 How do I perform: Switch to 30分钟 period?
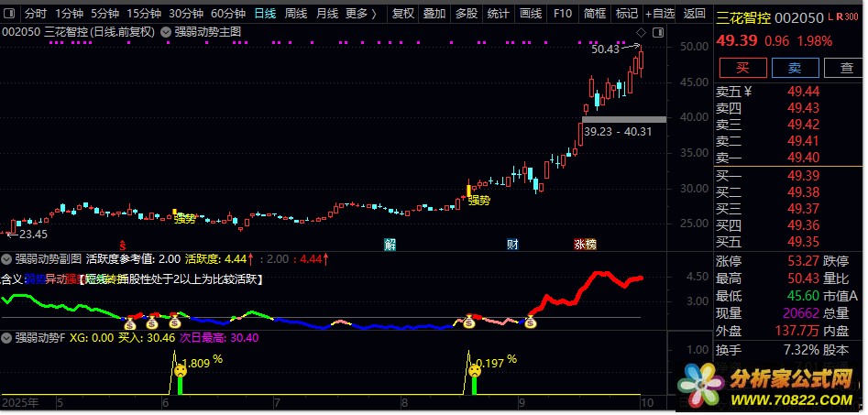(186, 13)
